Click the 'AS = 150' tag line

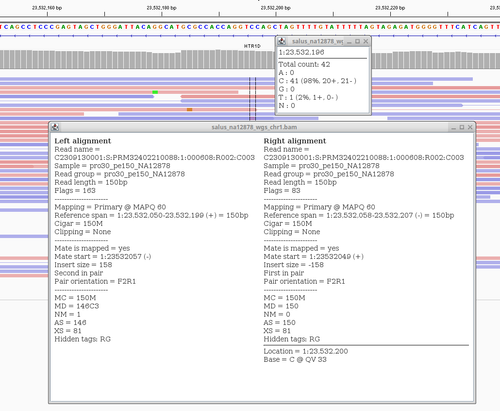(280, 323)
